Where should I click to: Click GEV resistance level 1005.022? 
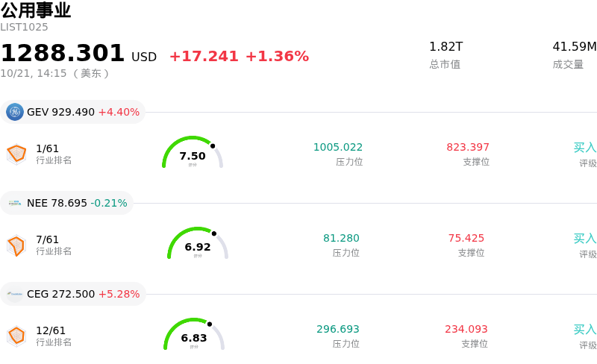click(x=338, y=147)
